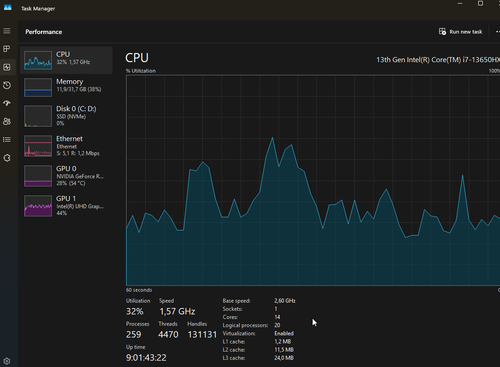Screen dimensions: 500x367
Task: Click the 1,57 GHz speed value
Action: 177,312
